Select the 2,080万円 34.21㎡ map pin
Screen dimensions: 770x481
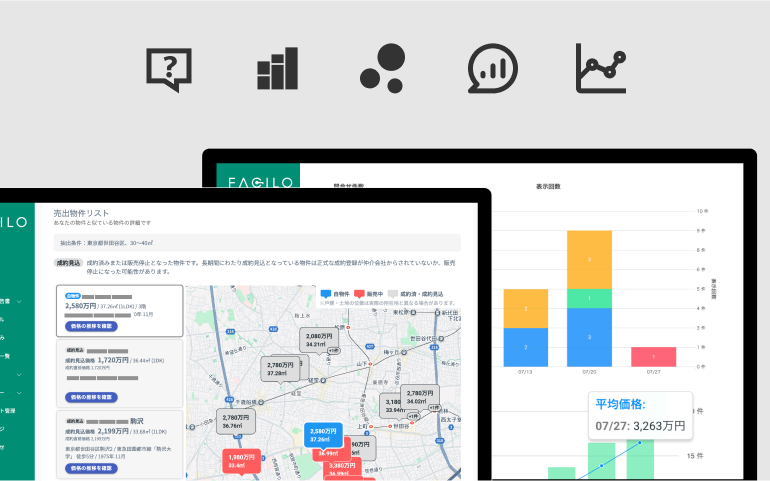pyautogui.click(x=317, y=341)
